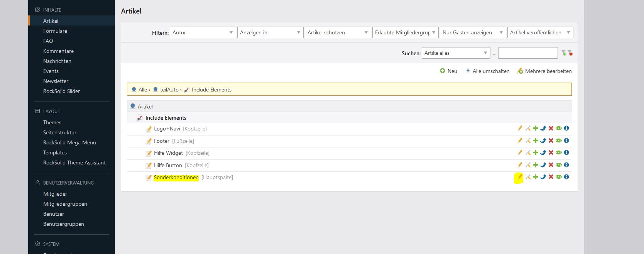The image size is (644, 254).
Task: Edit the Sonderkonditionen article with the pencil icon
Action: pos(520,177)
